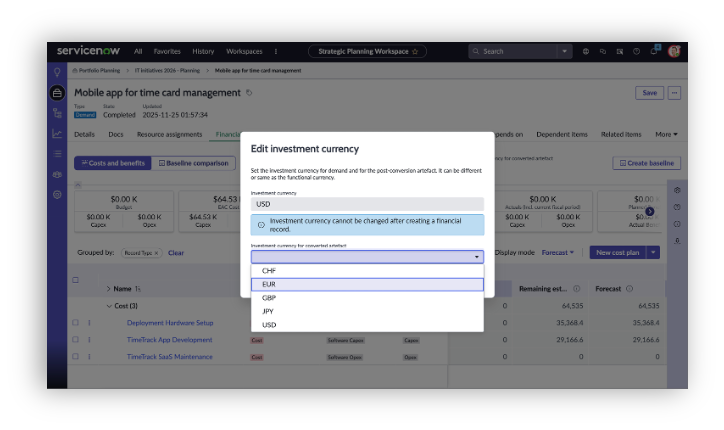Expand the More tabs dropdown
This screenshot has height=430, width=724.
pyautogui.click(x=666, y=134)
